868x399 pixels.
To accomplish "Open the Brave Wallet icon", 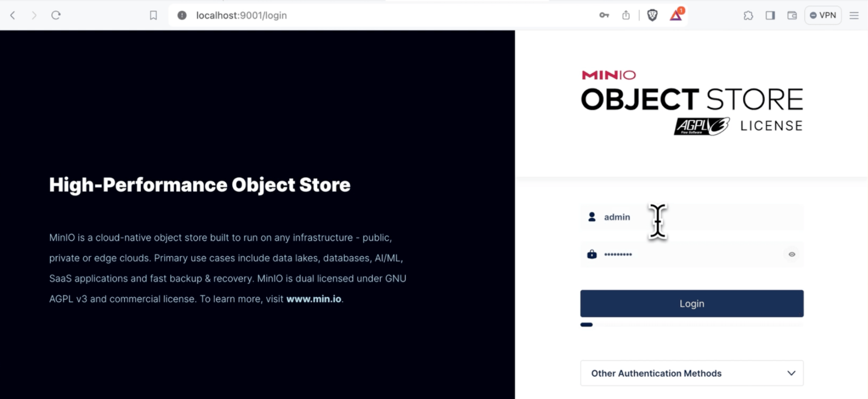I will tap(792, 16).
